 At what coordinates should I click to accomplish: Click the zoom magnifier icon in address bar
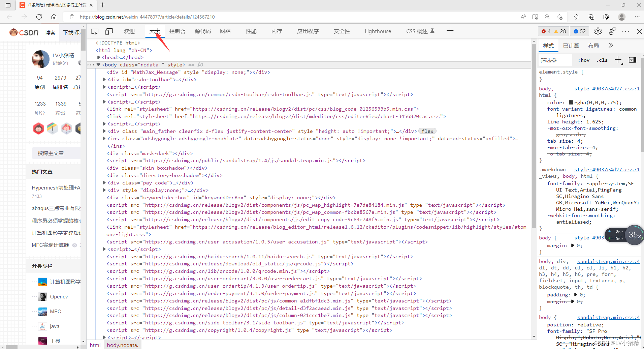click(547, 17)
